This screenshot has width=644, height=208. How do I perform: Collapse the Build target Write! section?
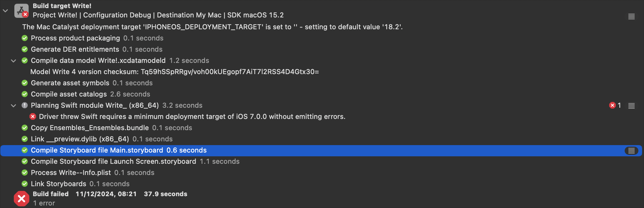tap(5, 11)
